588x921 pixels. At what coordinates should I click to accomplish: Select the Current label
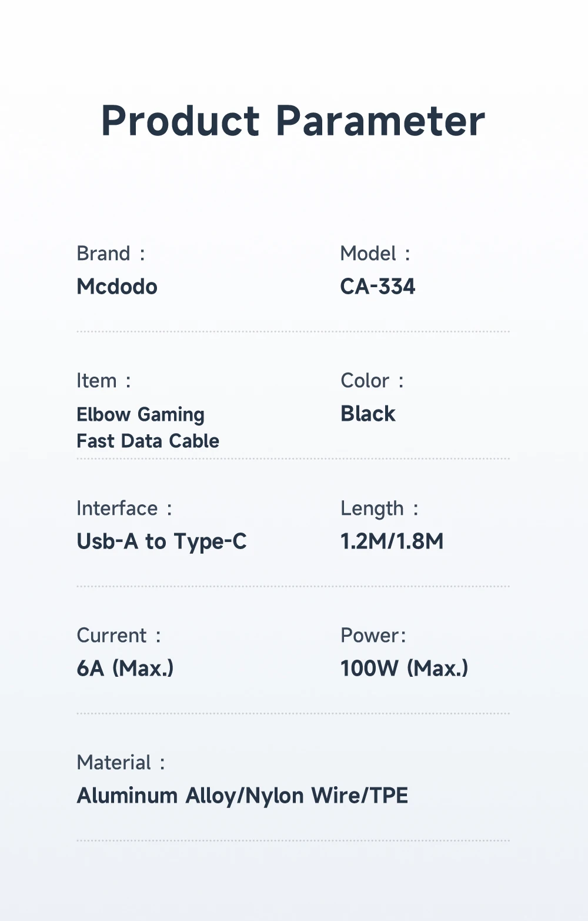click(119, 636)
